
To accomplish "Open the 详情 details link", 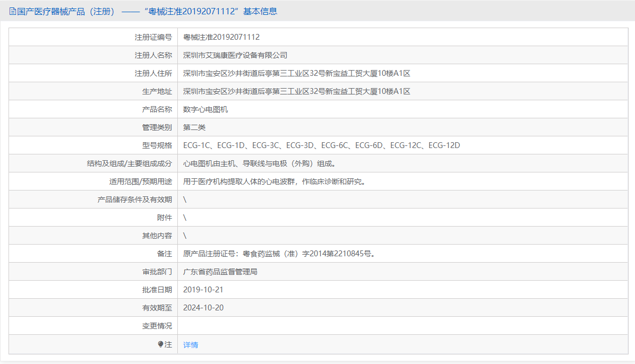I will click(190, 344).
